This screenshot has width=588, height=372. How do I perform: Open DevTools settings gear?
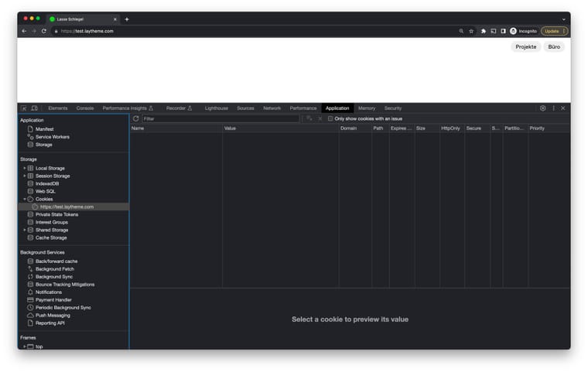click(542, 108)
